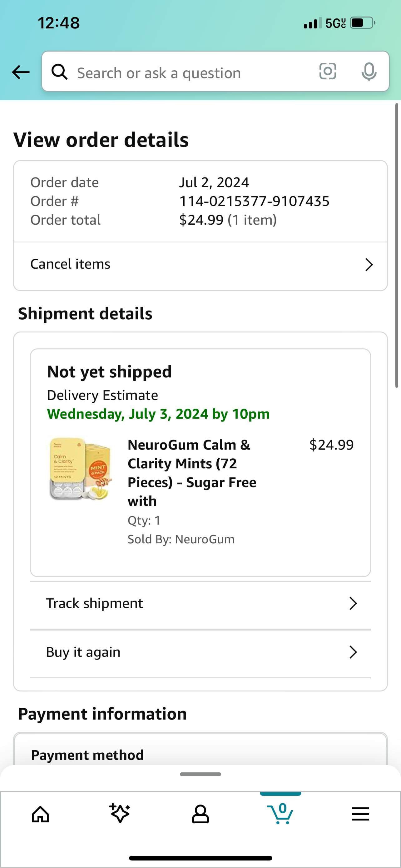Open the sparkle AI assistant tab
Image resolution: width=401 pixels, height=868 pixels.
click(120, 813)
